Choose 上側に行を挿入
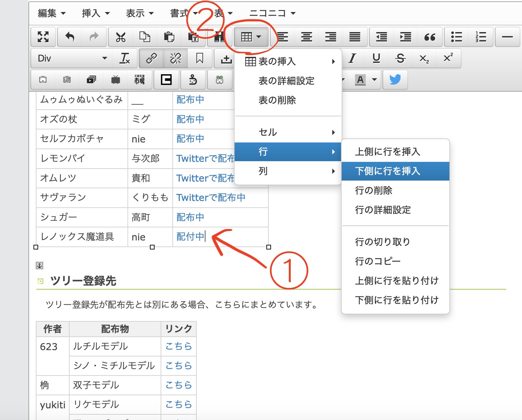The width and height of the screenshot is (522, 420). point(396,152)
